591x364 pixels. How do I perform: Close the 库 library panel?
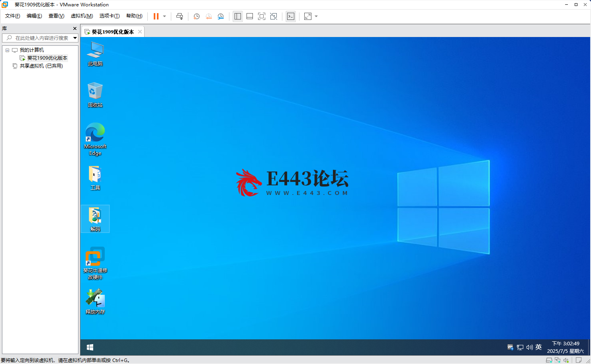[x=75, y=29]
